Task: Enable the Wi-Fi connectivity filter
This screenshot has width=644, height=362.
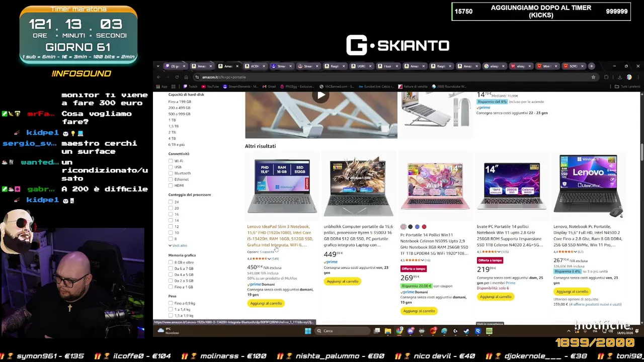Action: [171, 161]
